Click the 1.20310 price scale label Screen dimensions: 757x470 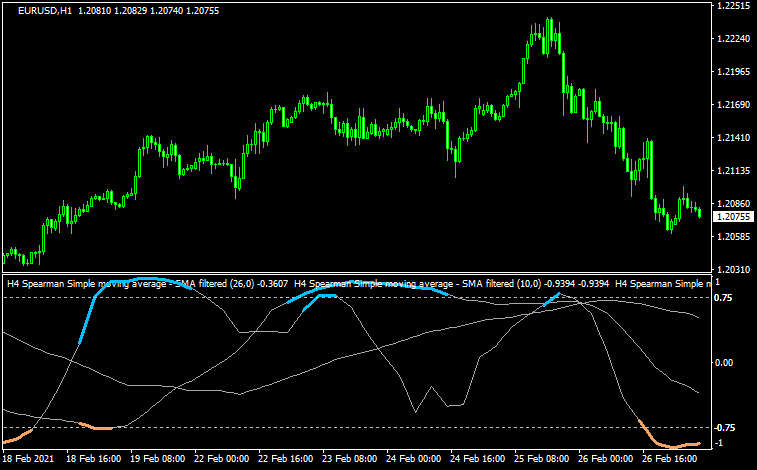coord(734,270)
